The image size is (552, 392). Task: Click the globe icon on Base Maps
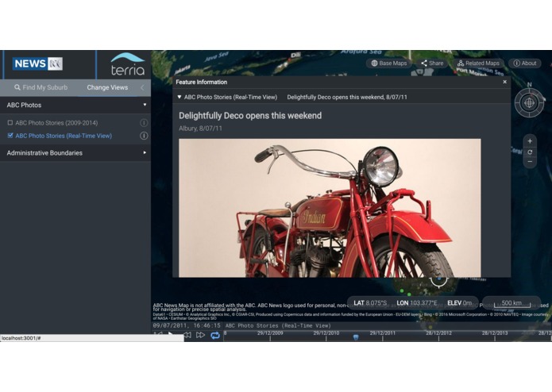(x=374, y=63)
